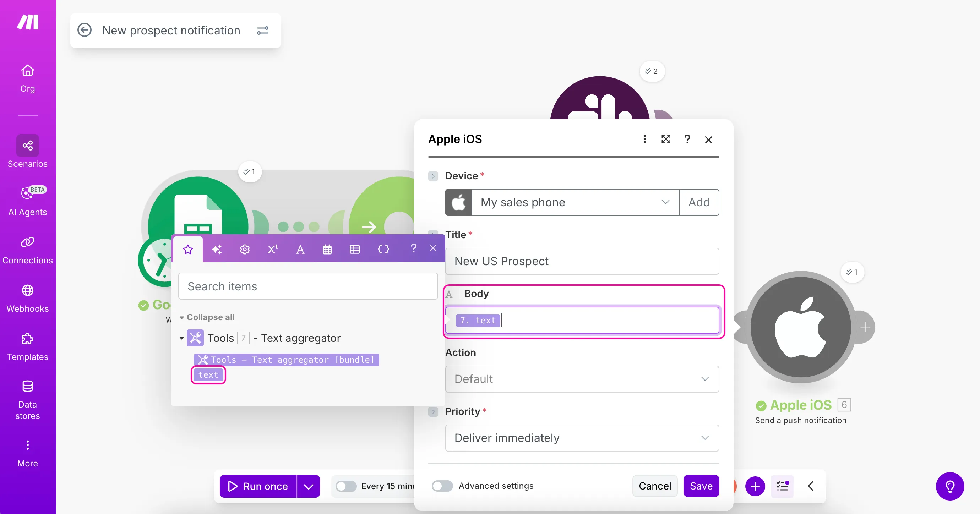Open the Priority dropdown Deliver immediately
980x514 pixels.
tap(582, 438)
